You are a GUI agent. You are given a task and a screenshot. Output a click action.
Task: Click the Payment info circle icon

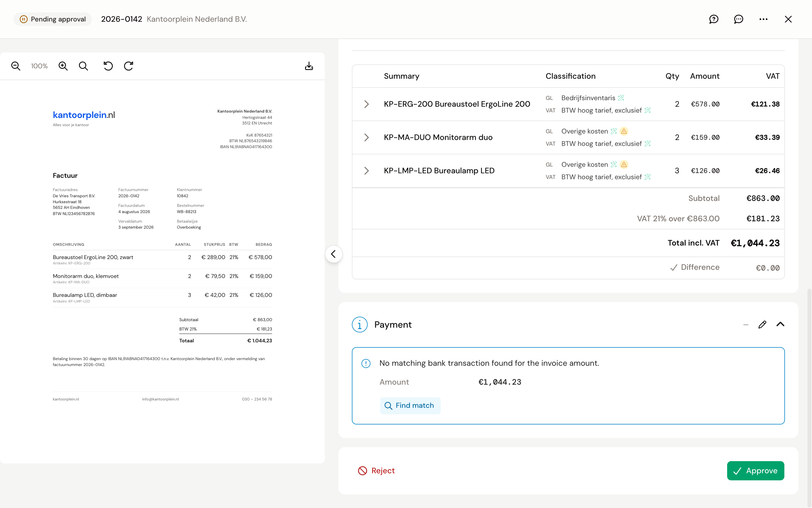coord(360,325)
